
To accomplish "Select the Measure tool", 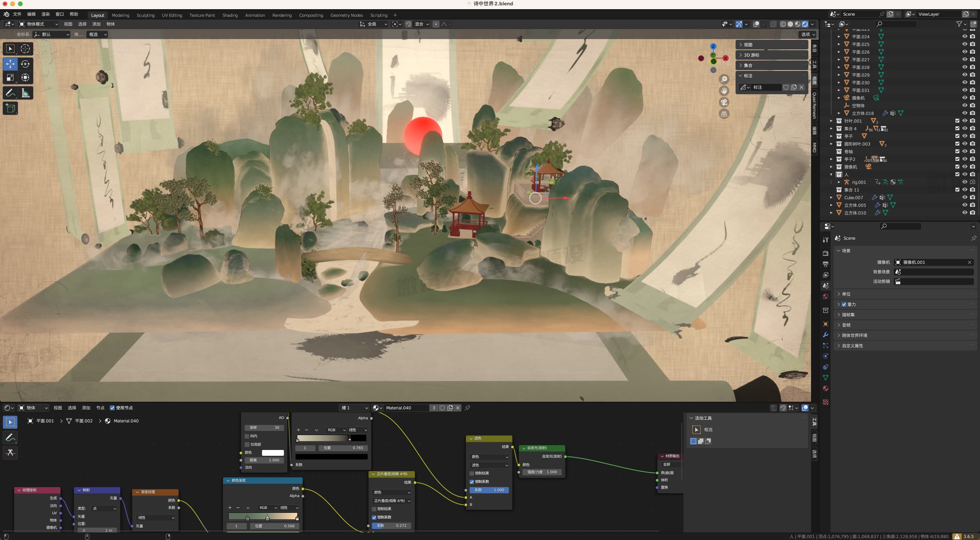I will point(25,93).
